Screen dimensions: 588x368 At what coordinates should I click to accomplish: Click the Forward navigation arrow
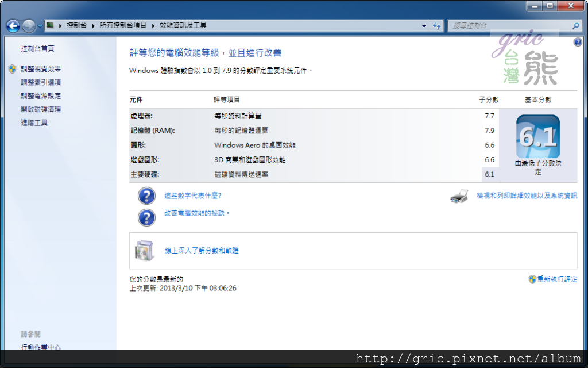point(29,26)
